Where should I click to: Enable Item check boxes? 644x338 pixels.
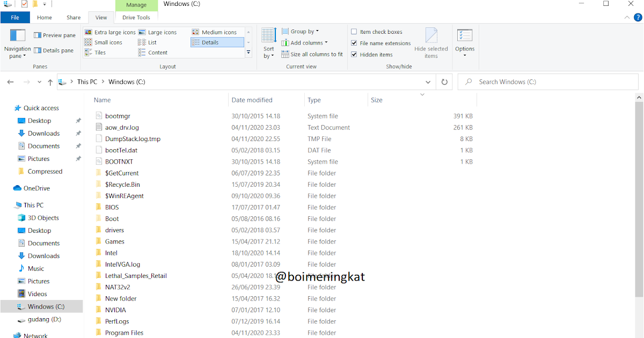pyautogui.click(x=377, y=32)
